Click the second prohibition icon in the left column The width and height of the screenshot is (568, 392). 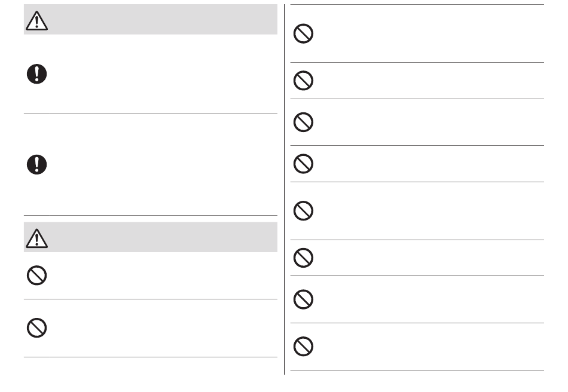tap(36, 328)
